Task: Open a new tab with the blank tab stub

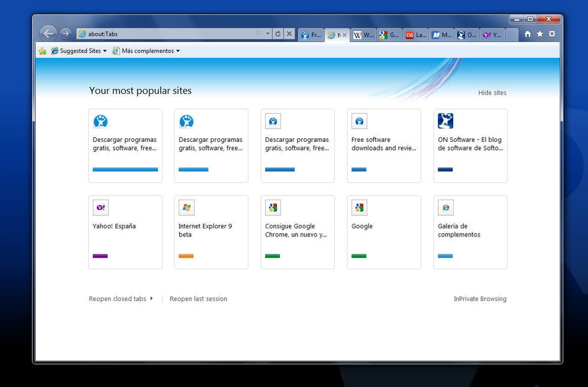Action: [511, 34]
